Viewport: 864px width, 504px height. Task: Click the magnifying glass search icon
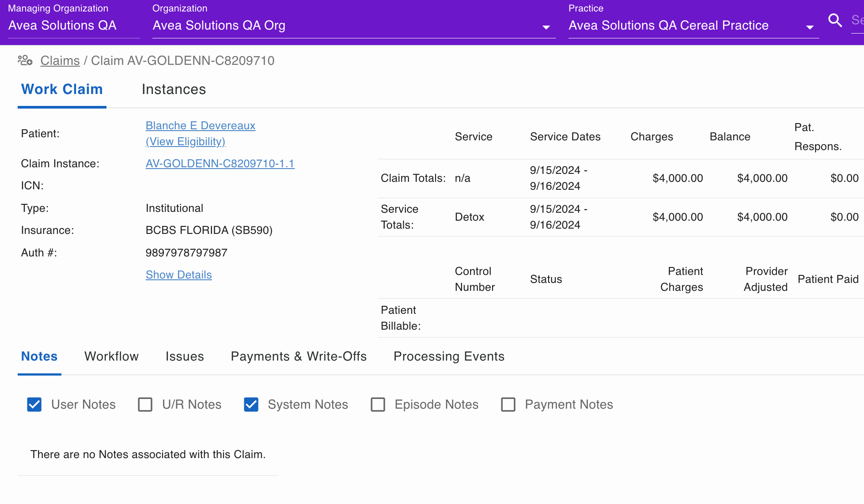835,20
